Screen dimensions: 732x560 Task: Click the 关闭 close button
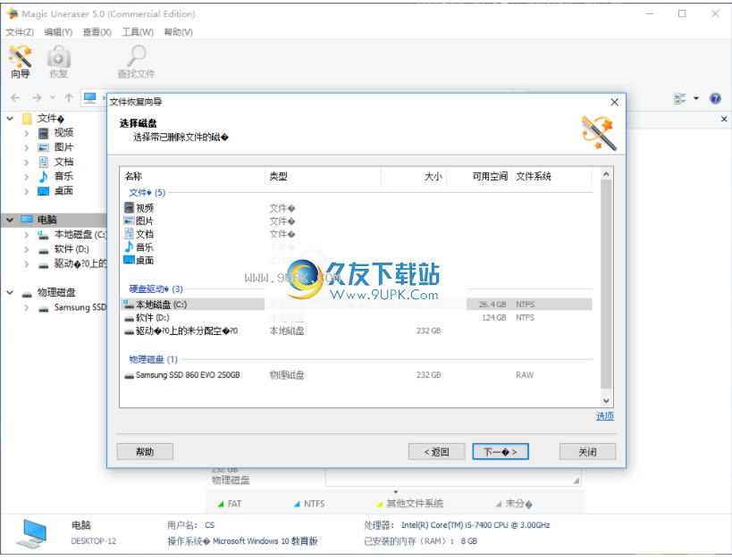(587, 452)
